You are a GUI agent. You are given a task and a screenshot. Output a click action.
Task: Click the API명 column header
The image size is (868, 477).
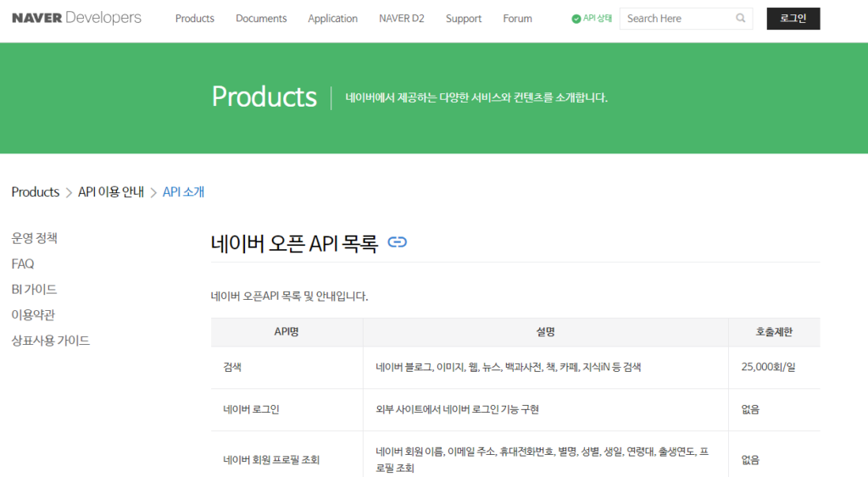[287, 332]
